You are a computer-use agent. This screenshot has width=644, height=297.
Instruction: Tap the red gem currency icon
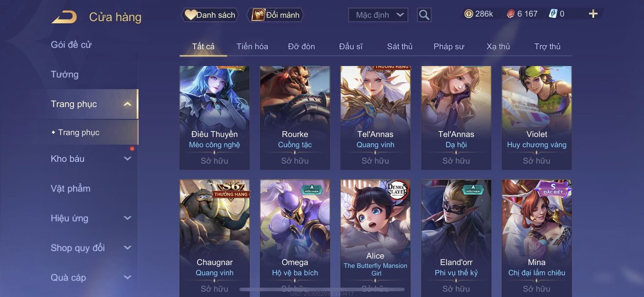coord(511,14)
